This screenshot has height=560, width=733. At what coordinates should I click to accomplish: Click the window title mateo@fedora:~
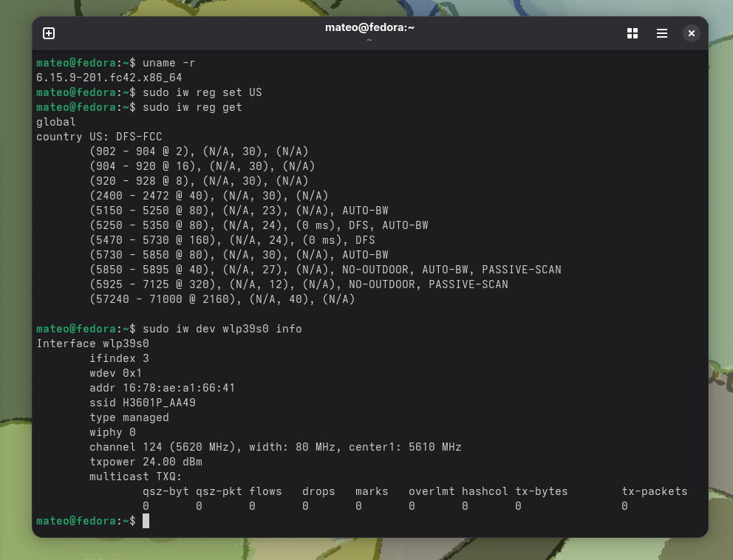pos(369,27)
